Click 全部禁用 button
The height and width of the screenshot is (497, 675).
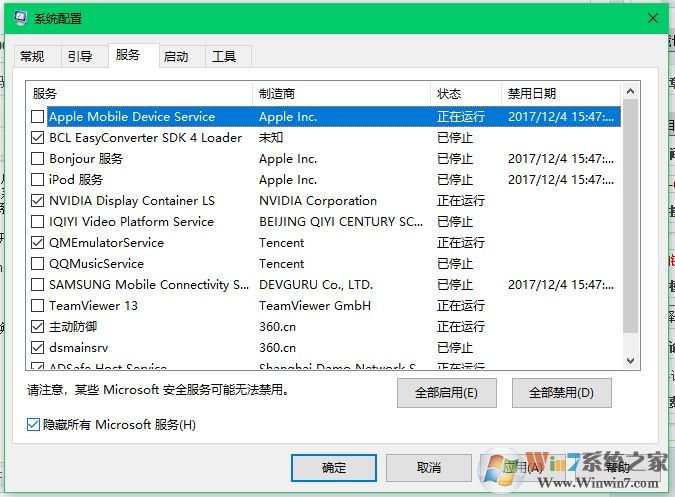point(561,393)
